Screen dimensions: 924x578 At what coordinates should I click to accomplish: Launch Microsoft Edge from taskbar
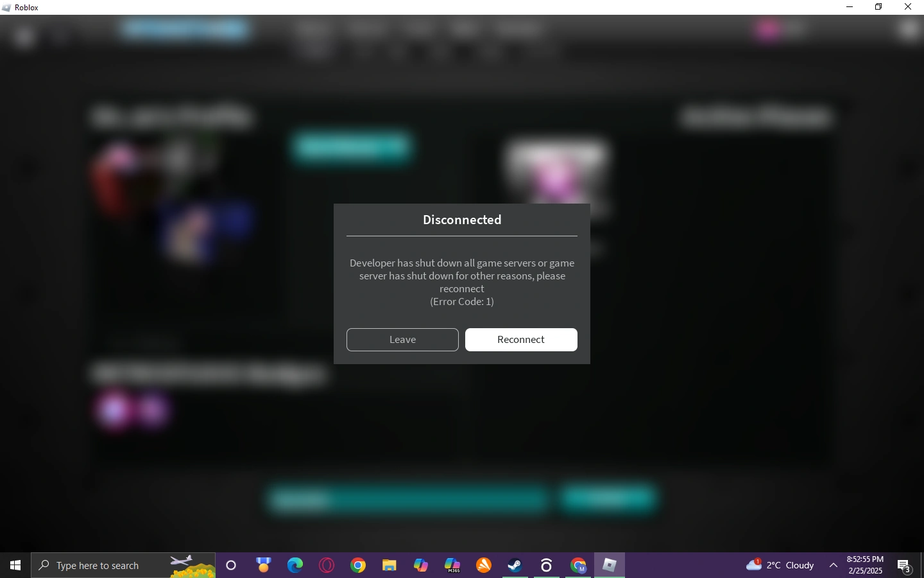(x=295, y=565)
